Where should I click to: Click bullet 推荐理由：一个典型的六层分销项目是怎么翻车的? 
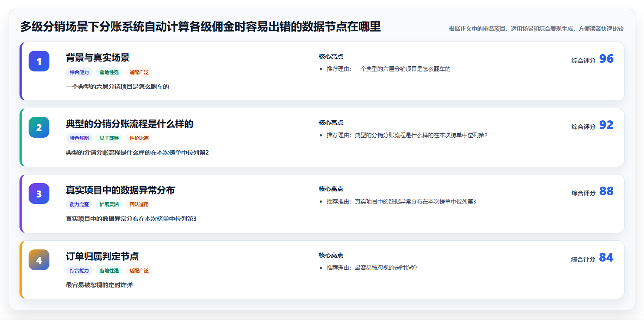click(x=389, y=69)
